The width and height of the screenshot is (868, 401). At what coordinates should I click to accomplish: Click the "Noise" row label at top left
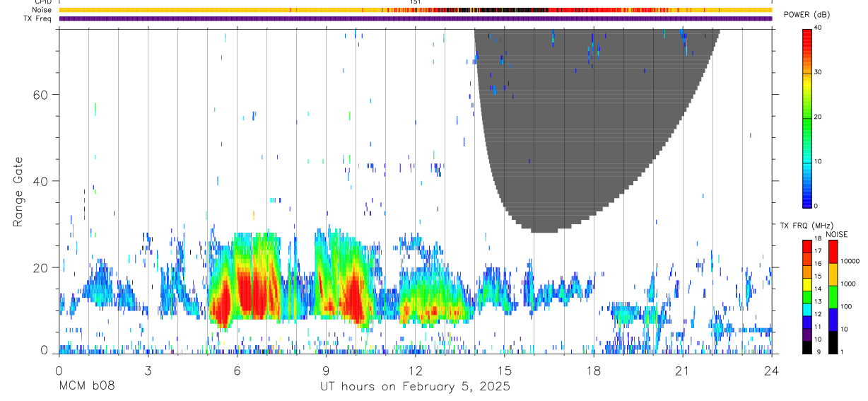pos(42,10)
